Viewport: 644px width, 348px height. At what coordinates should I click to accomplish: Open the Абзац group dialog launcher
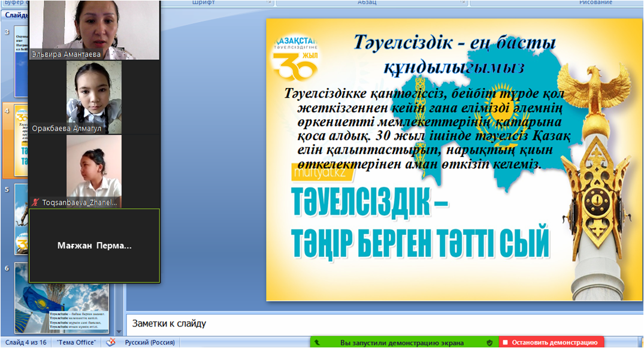tap(464, 3)
